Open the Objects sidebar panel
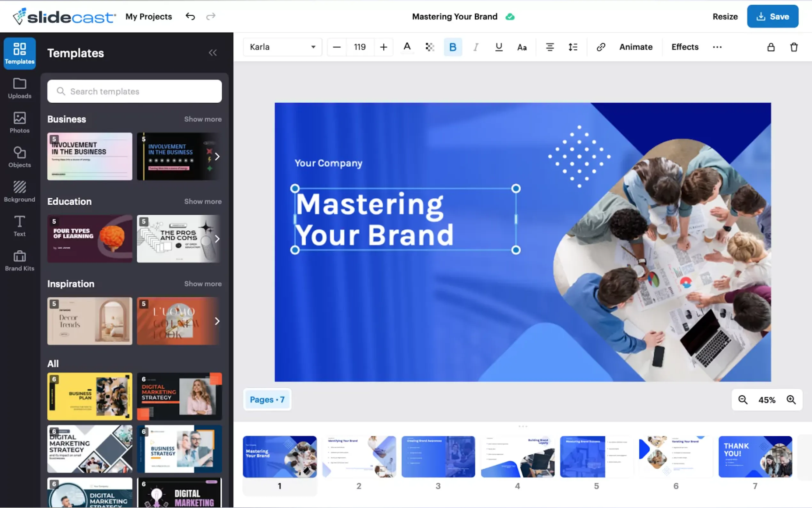812x508 pixels. coord(20,157)
